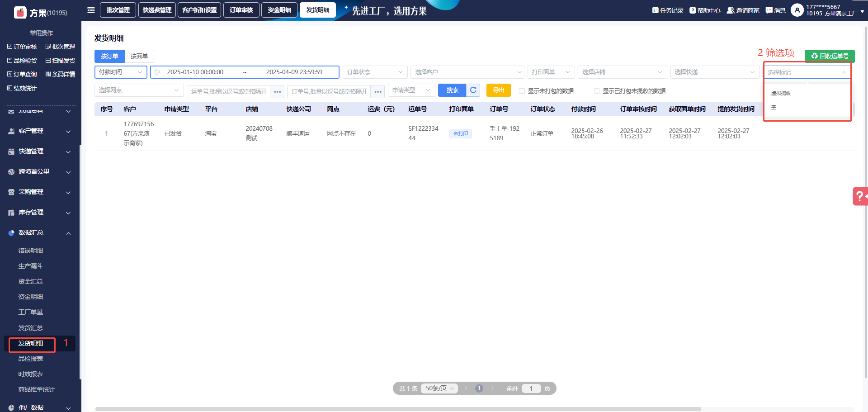This screenshot has height=412, width=868.
Task: Click the user avatar icon
Action: [797, 10]
